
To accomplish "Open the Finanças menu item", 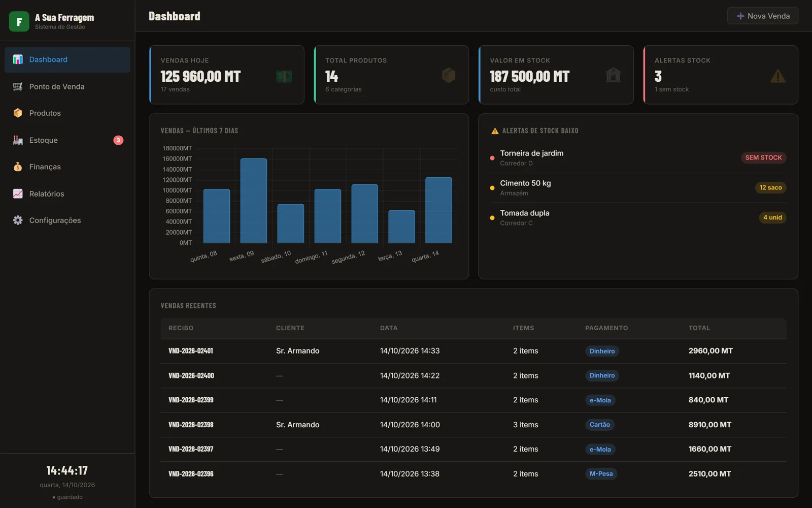I will pyautogui.click(x=67, y=167).
